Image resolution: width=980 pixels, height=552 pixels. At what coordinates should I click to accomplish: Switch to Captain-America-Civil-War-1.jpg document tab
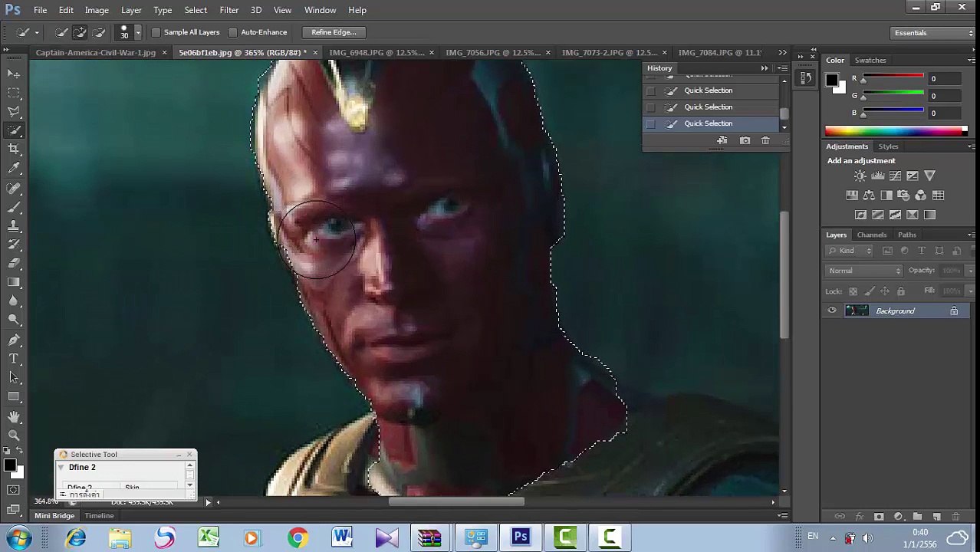[96, 53]
